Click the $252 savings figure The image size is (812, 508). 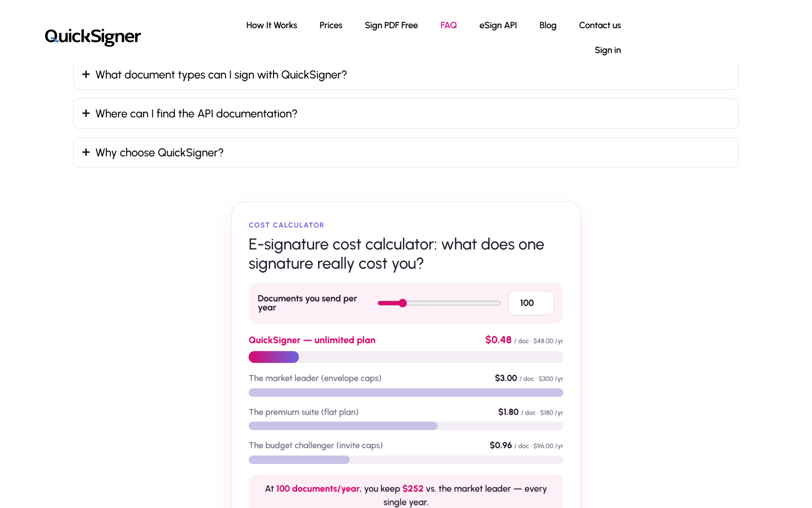413,489
